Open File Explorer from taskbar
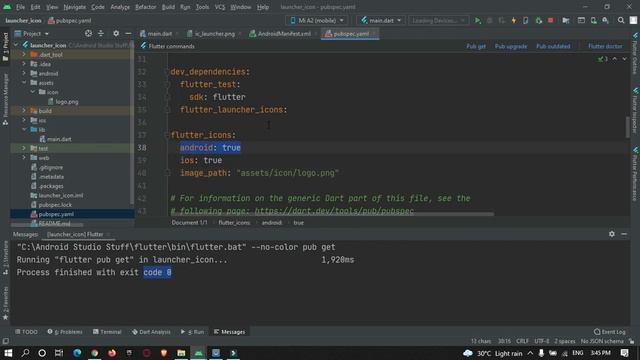The image size is (640, 360). [x=181, y=353]
